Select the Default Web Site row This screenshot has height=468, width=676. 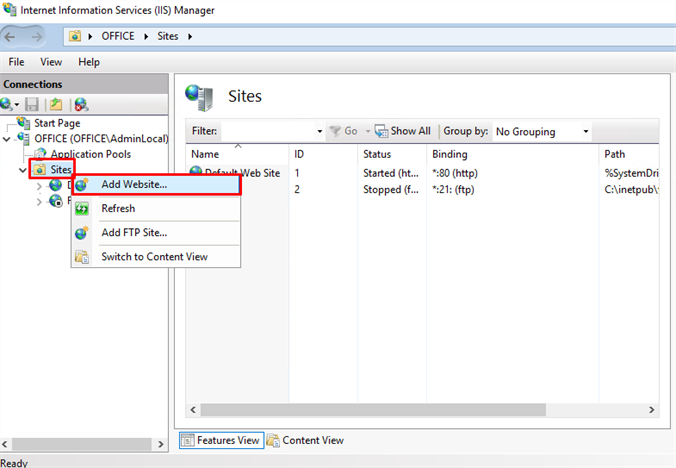[422, 173]
